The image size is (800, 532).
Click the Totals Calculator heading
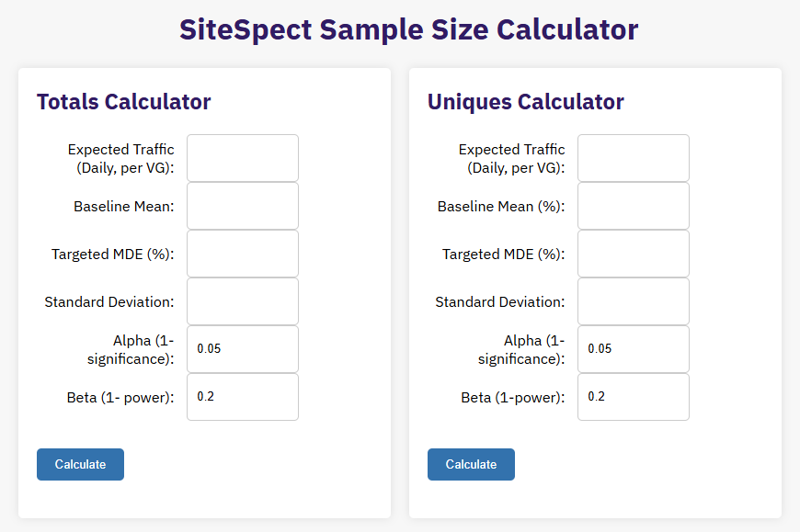123,102
